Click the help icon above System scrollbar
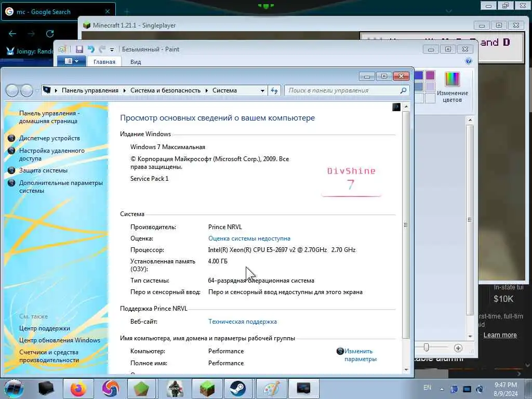The height and width of the screenshot is (399, 532). 396,107
